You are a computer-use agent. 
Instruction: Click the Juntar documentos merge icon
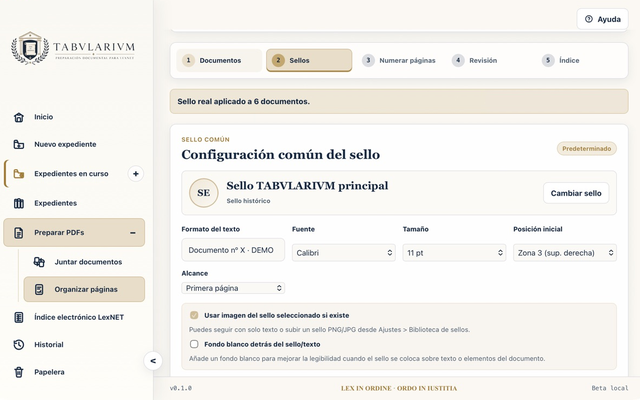(x=39, y=262)
